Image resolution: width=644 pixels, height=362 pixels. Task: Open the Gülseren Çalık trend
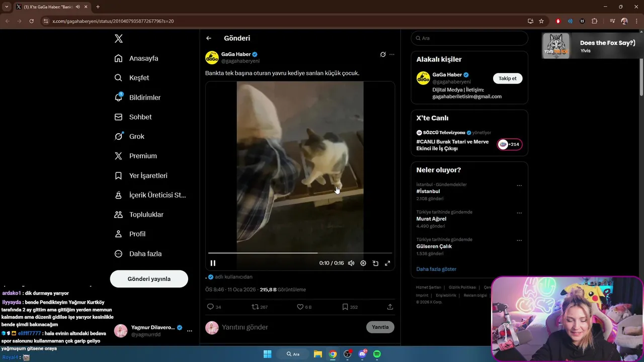coord(434,246)
